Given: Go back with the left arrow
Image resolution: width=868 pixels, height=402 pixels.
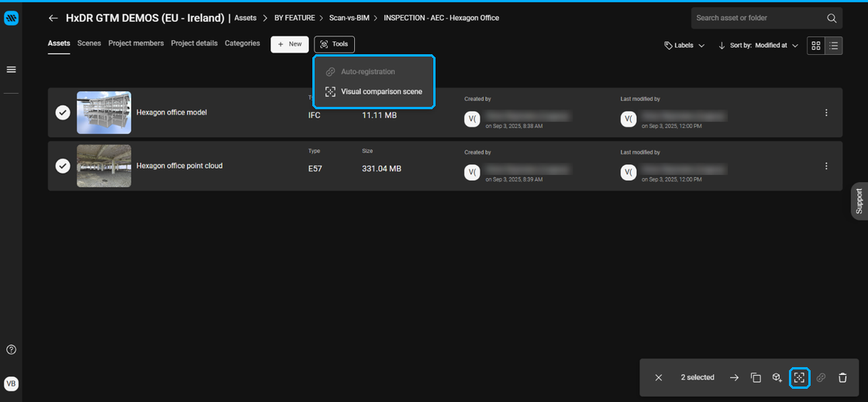Looking at the screenshot, I should click(53, 19).
